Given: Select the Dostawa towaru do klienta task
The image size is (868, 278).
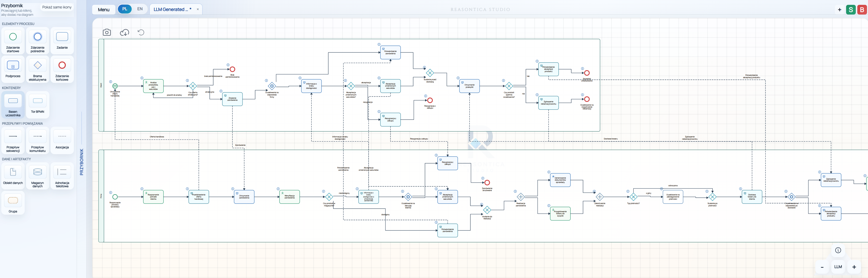Looking at the screenshot, I should (752, 197).
